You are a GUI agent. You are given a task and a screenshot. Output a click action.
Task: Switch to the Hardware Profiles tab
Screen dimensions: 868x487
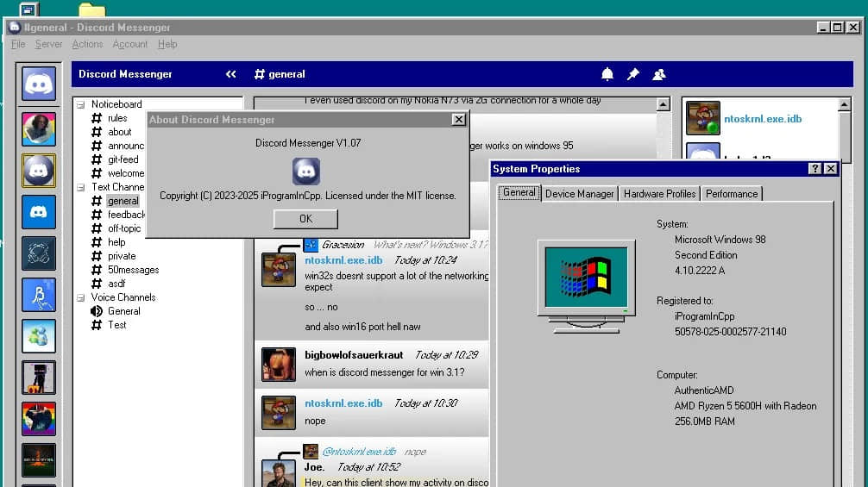[x=659, y=194]
